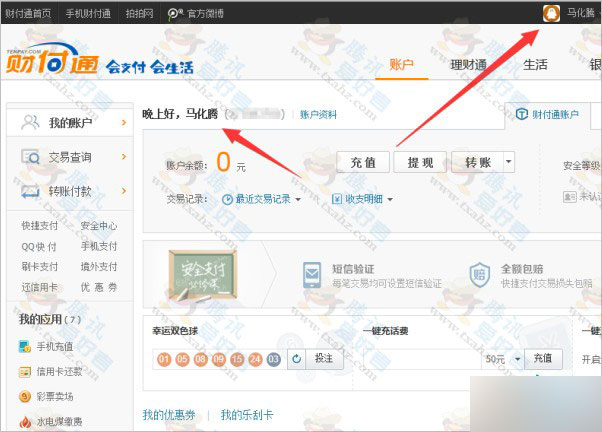Open the 账户资料 link

click(319, 115)
